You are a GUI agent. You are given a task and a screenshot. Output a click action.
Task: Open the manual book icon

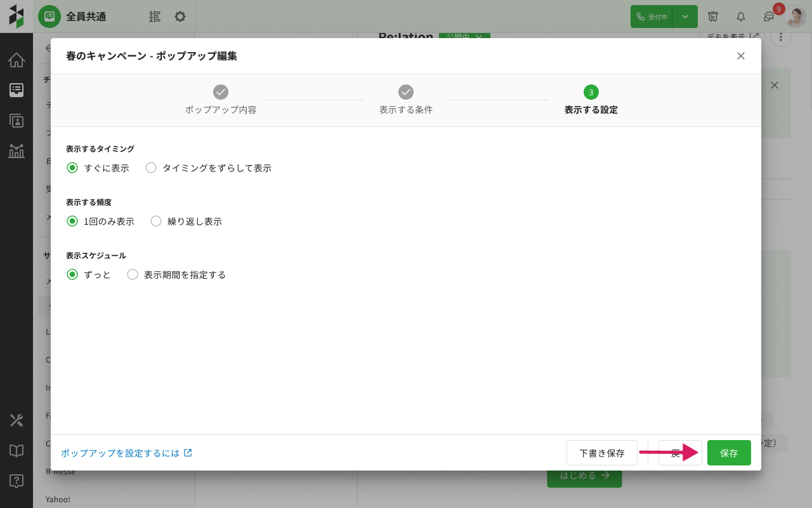coord(16,451)
